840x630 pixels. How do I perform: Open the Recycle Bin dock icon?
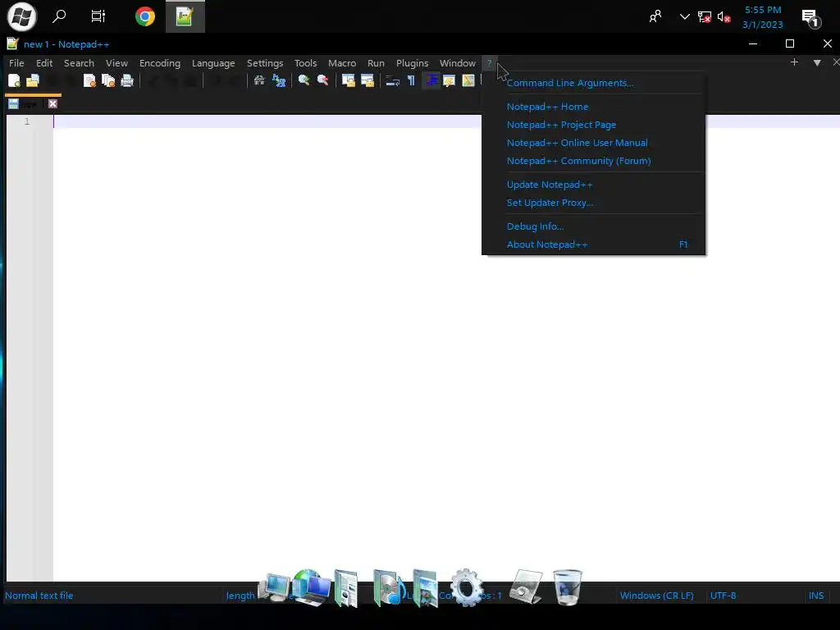tap(567, 587)
